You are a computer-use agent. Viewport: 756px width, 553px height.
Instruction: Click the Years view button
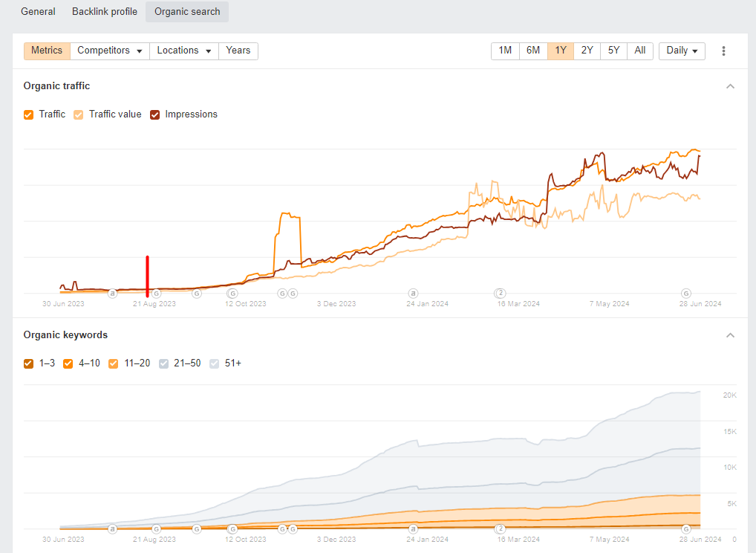238,51
